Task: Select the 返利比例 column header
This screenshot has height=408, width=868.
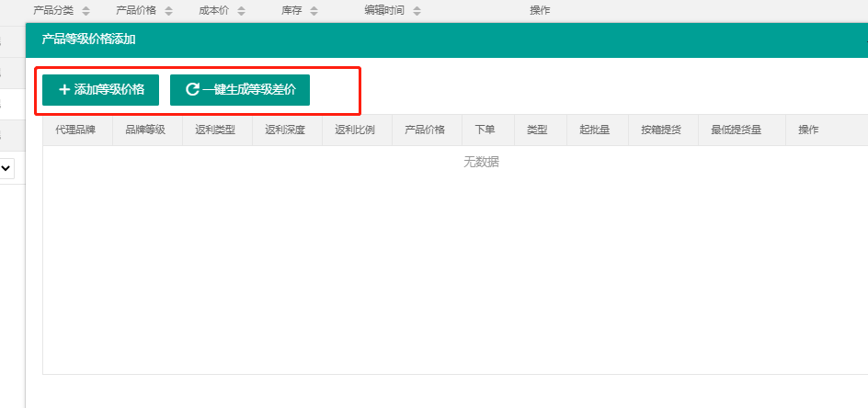Action: (355, 130)
